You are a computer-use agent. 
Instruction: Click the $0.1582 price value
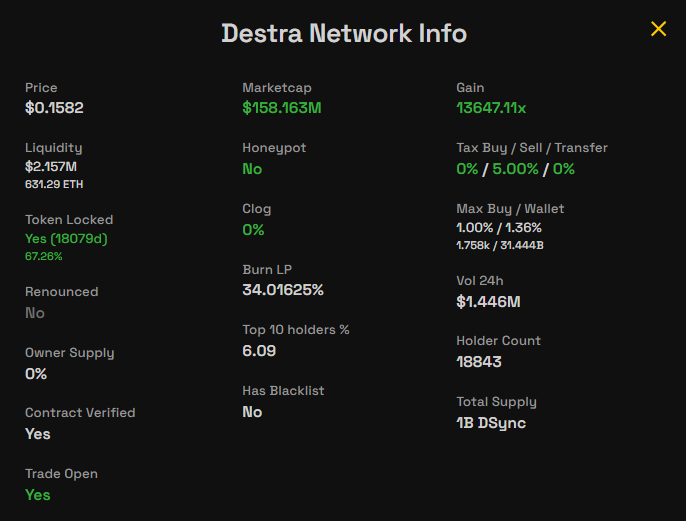tap(54, 108)
